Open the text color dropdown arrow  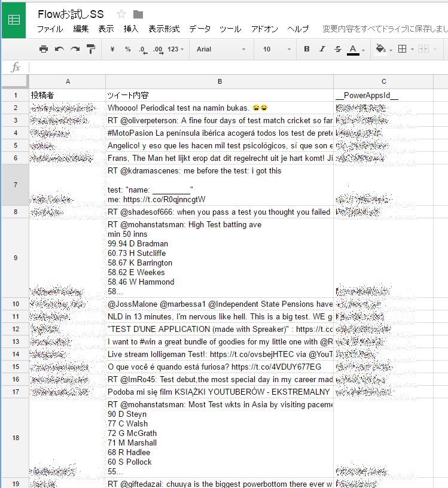click(363, 50)
